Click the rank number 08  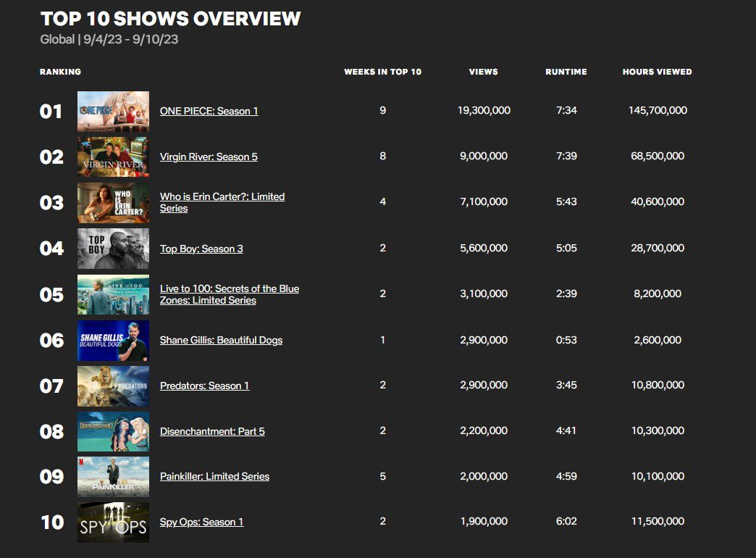tap(51, 431)
